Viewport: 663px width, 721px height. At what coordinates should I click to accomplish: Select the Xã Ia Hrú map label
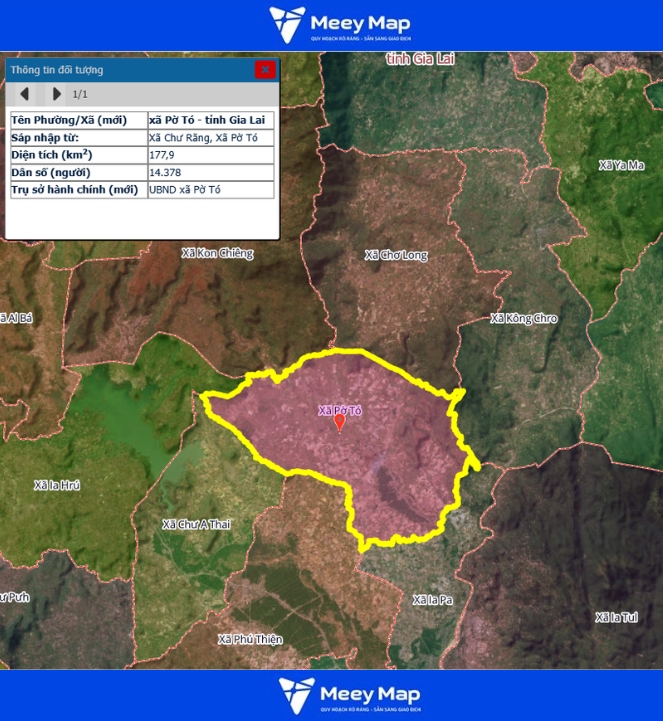coord(56,485)
